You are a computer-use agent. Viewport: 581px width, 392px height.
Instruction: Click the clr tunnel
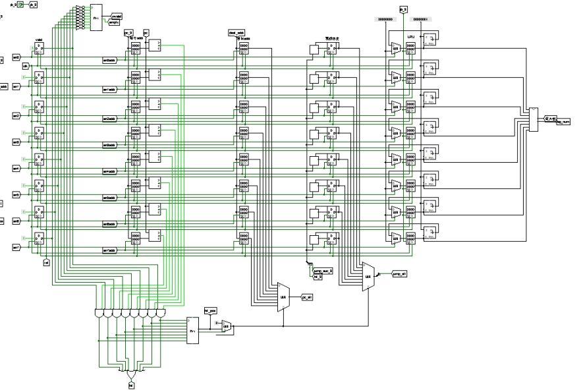coord(46,262)
